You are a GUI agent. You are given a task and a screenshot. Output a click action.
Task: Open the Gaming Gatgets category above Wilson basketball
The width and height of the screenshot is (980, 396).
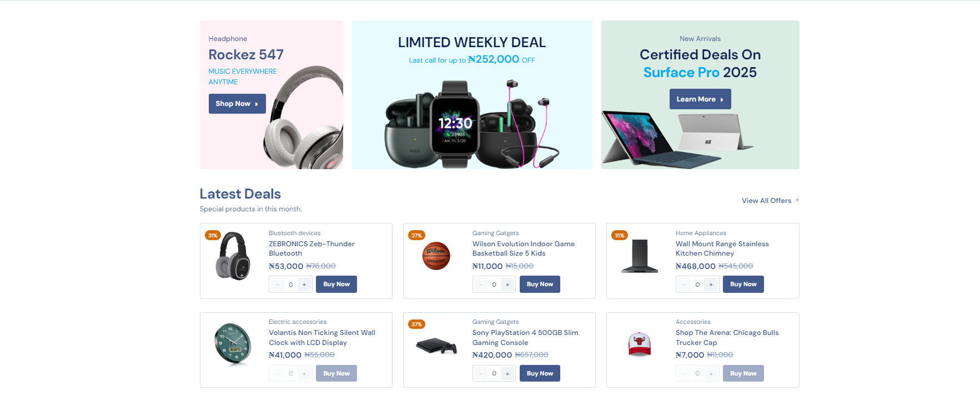(495, 233)
